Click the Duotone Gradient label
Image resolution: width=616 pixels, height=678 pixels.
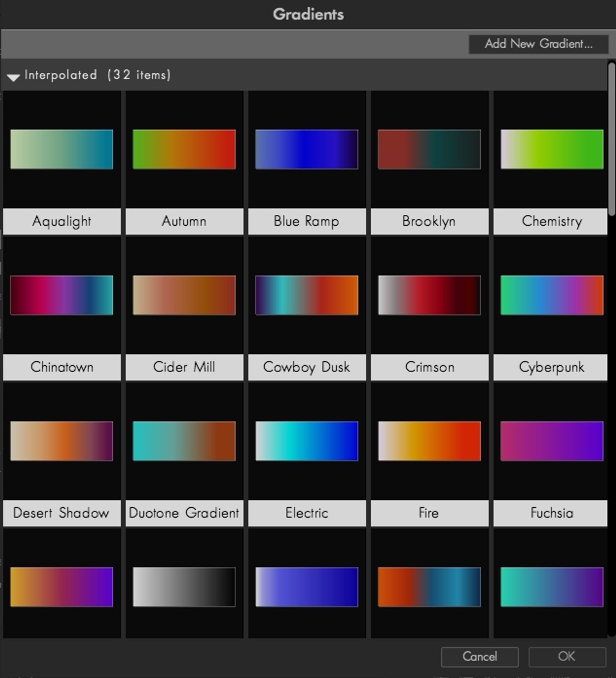point(184,513)
